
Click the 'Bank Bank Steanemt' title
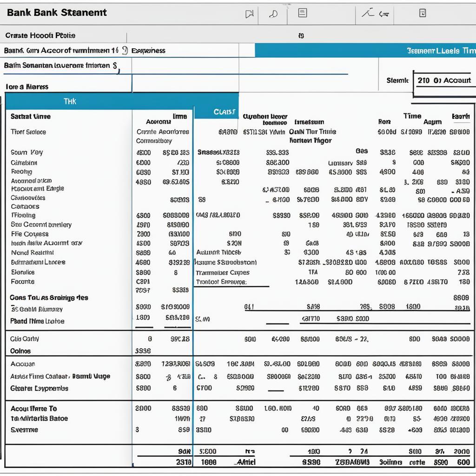click(57, 13)
